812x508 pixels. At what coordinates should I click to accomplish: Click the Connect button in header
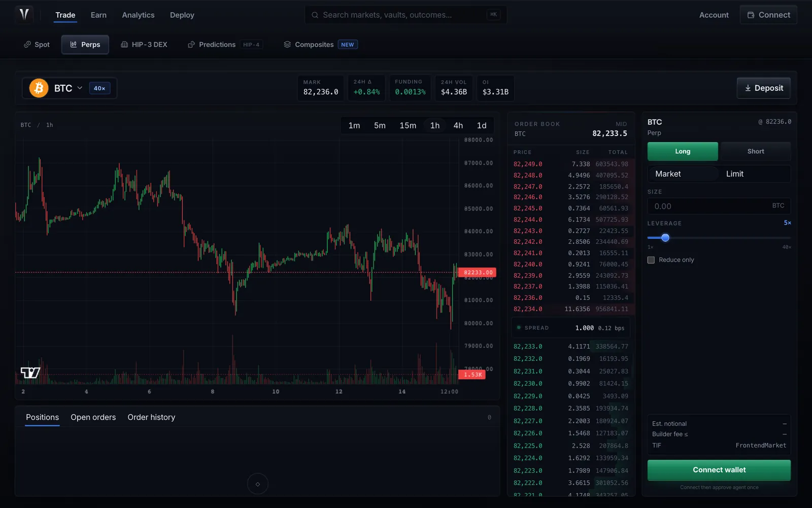click(768, 15)
